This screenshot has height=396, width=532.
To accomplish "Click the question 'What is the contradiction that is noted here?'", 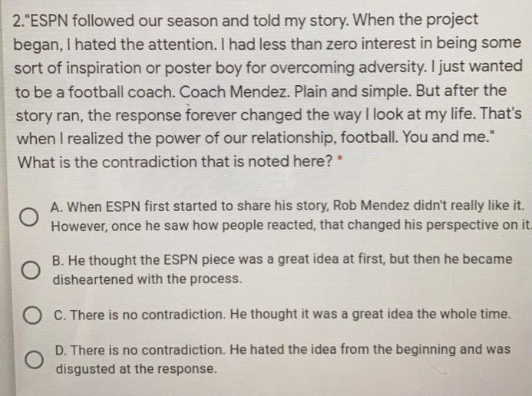I will pos(175,161).
